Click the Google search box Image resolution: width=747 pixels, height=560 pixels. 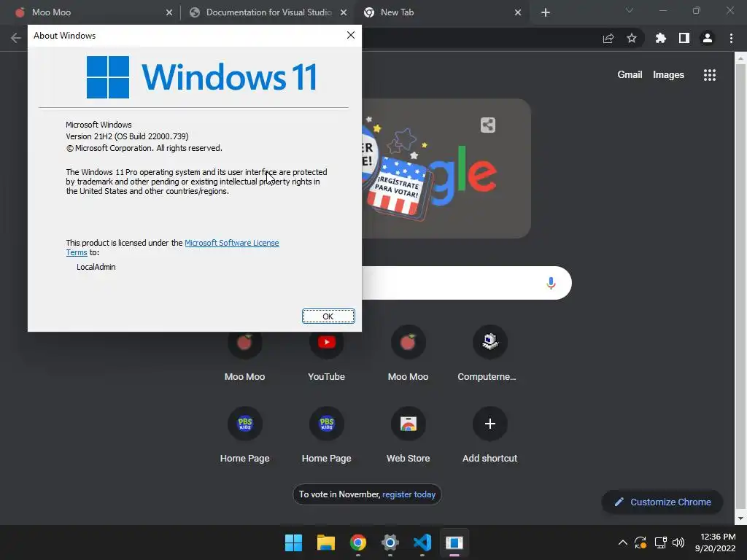(452, 283)
